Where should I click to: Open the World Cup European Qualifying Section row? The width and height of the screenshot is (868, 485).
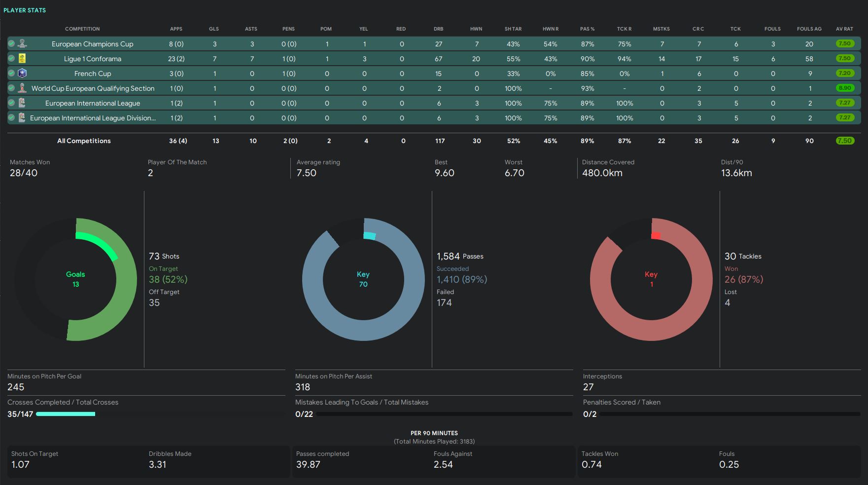pos(93,88)
